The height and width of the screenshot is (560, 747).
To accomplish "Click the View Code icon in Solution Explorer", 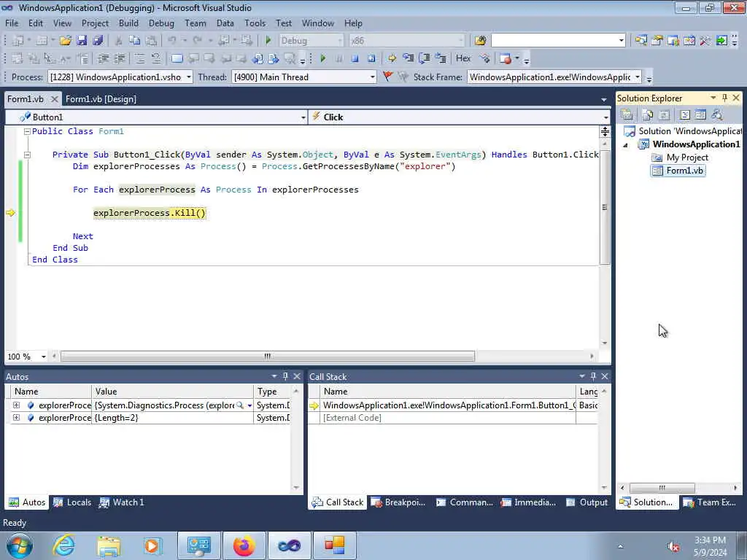I will pos(684,114).
